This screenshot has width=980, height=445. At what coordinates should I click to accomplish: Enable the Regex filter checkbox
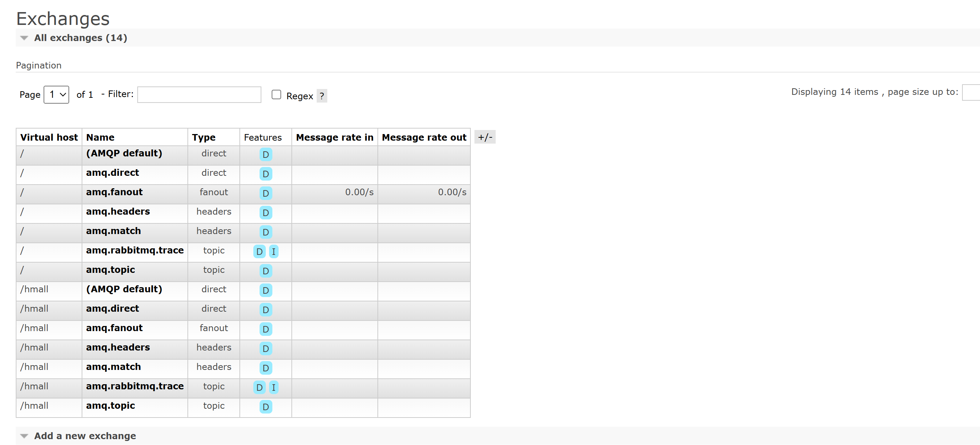tap(276, 94)
